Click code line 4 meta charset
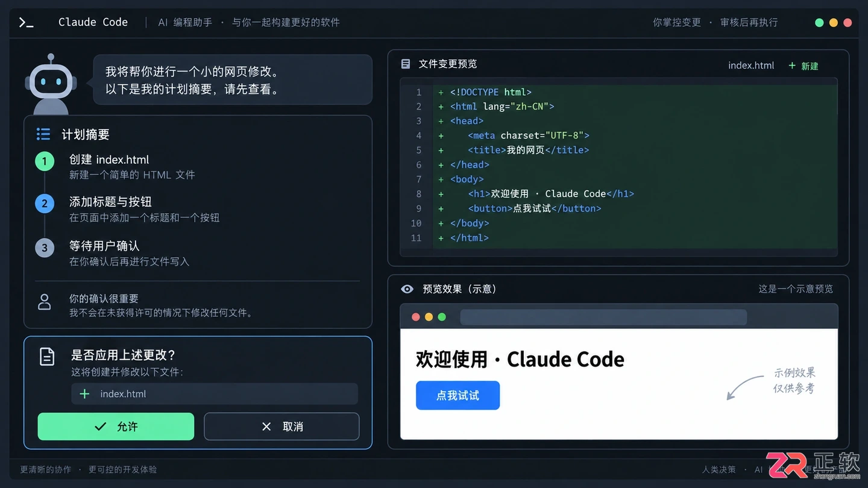The width and height of the screenshot is (868, 488). [529, 136]
